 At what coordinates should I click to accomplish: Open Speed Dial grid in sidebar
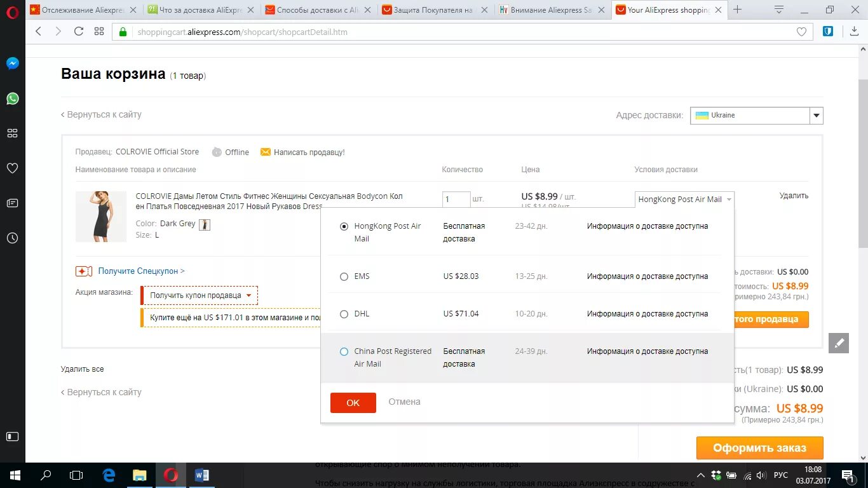pyautogui.click(x=12, y=133)
